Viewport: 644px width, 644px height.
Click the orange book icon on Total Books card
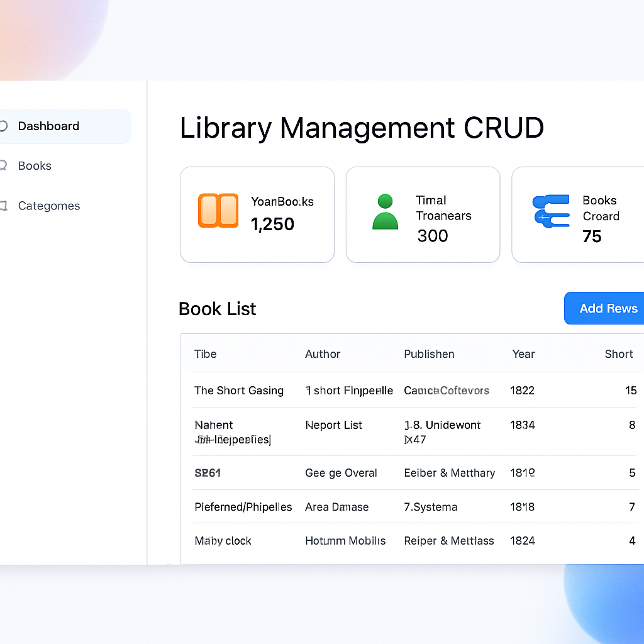tap(219, 211)
